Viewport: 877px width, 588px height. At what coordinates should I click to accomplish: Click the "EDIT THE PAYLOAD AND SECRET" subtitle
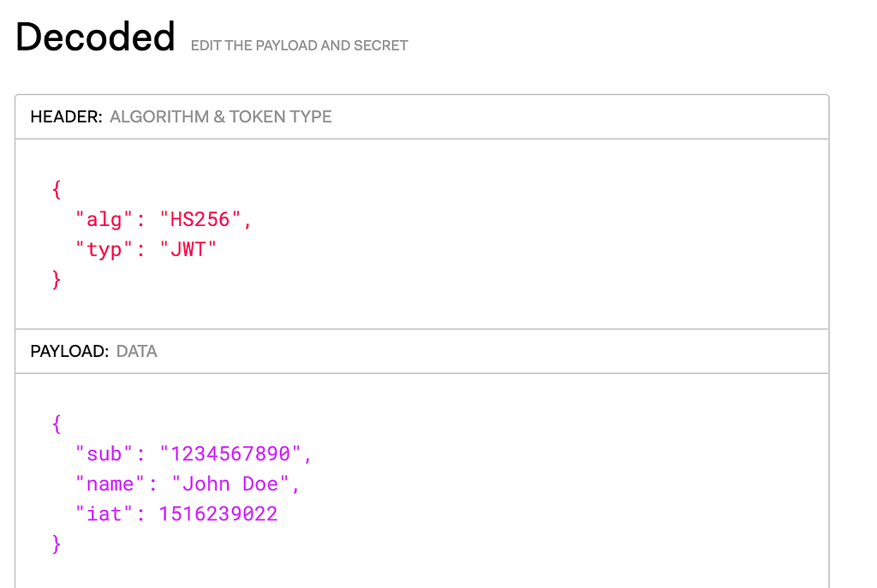tap(299, 46)
